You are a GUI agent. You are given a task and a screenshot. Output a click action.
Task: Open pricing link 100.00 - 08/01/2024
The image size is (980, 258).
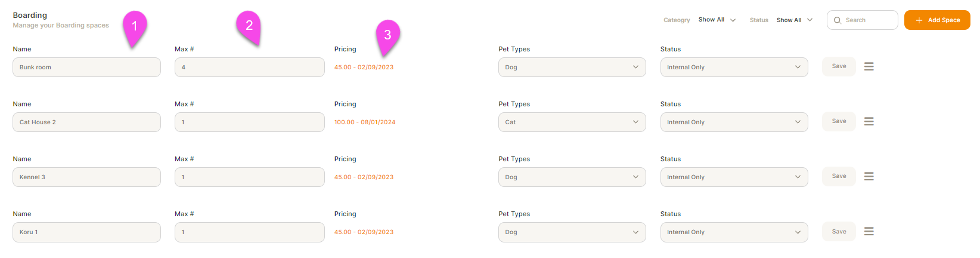point(365,122)
